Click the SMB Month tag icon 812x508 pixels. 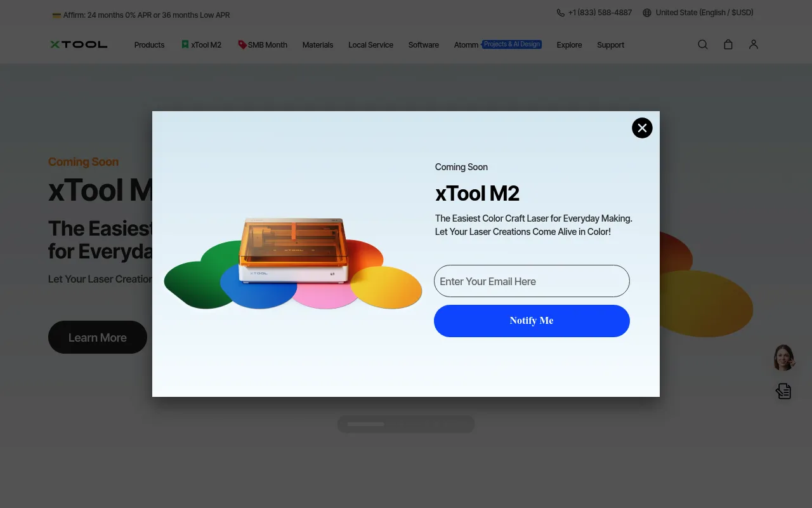tap(242, 44)
